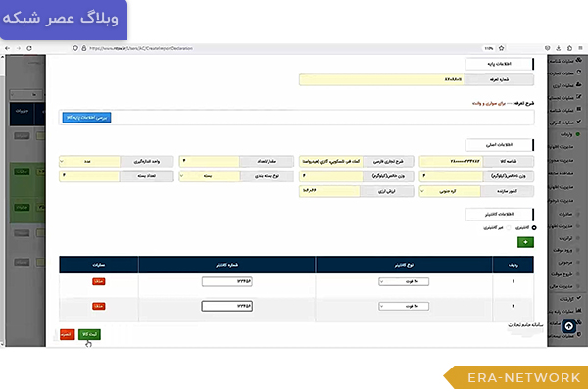Delete the second container row
The image size is (588, 392).
pos(98,305)
